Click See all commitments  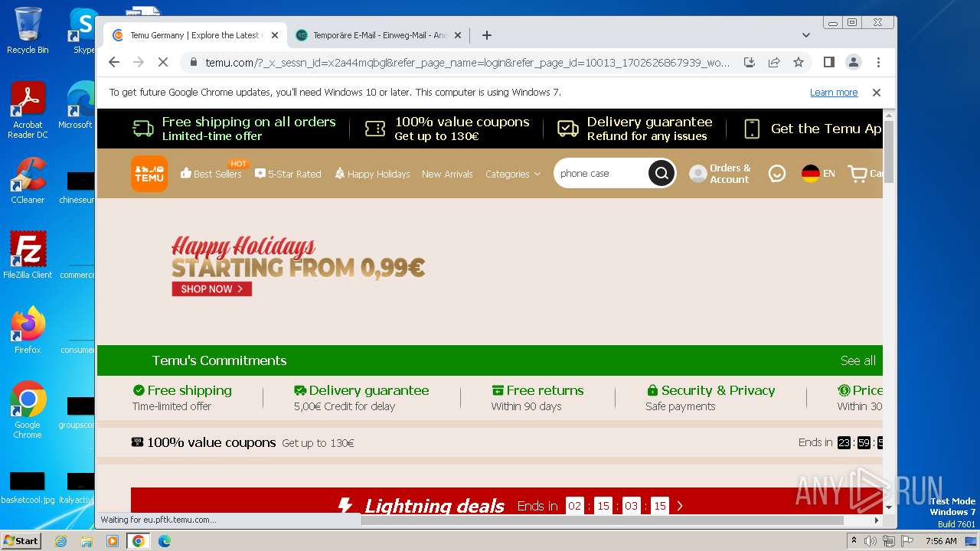tap(857, 360)
